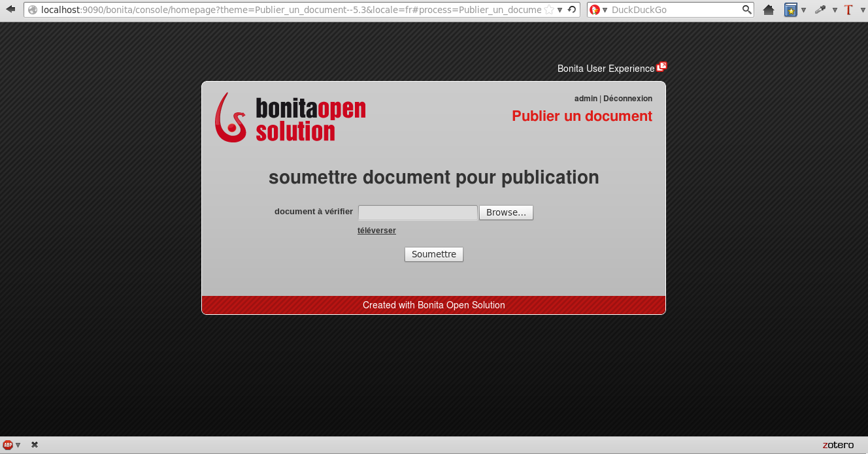This screenshot has height=454, width=868.
Task: Click the red T toolbar icon
Action: pos(848,10)
